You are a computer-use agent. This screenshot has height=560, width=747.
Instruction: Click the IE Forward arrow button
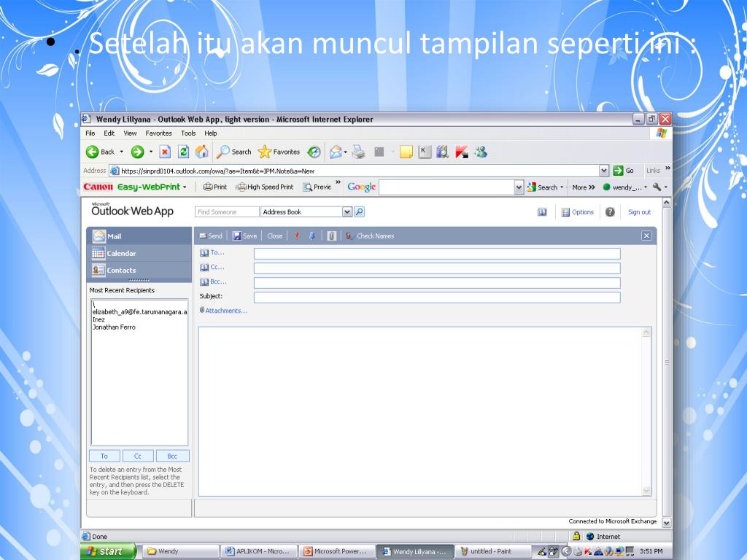click(x=138, y=152)
